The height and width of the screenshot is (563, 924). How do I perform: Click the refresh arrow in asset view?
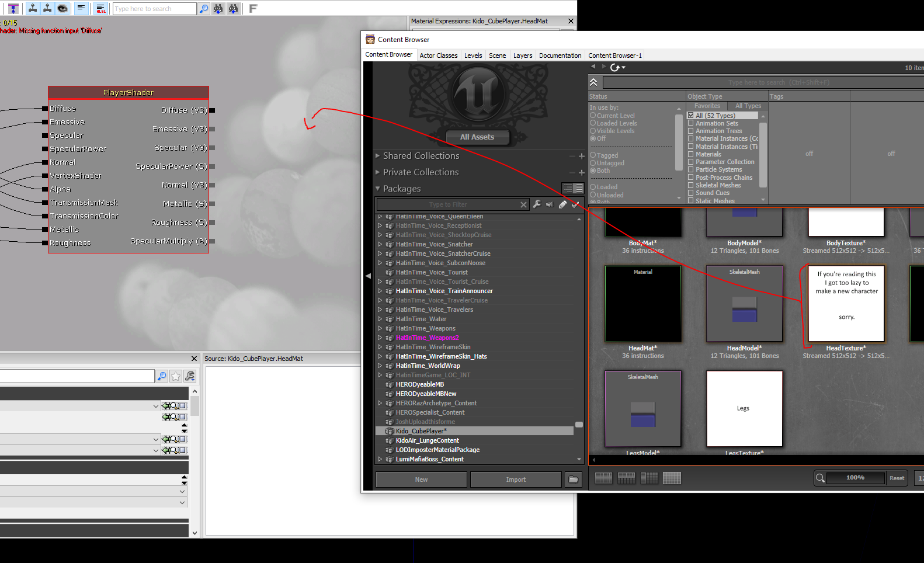tap(616, 67)
